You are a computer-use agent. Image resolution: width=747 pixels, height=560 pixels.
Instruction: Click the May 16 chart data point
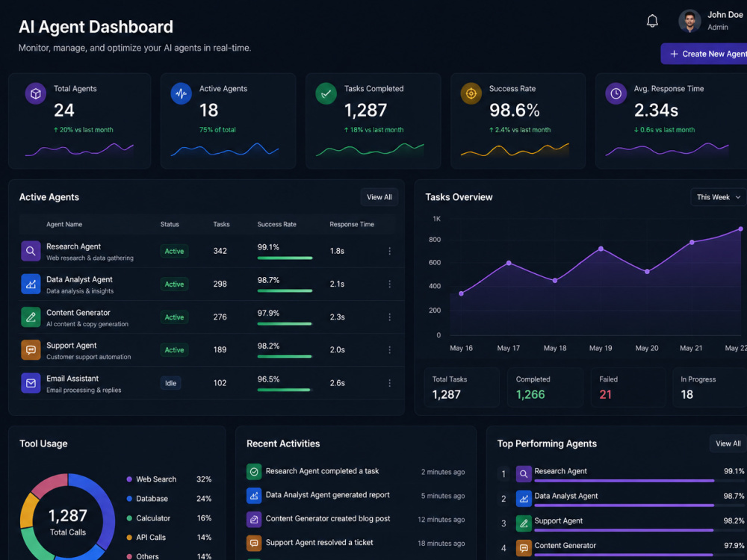[x=461, y=293]
